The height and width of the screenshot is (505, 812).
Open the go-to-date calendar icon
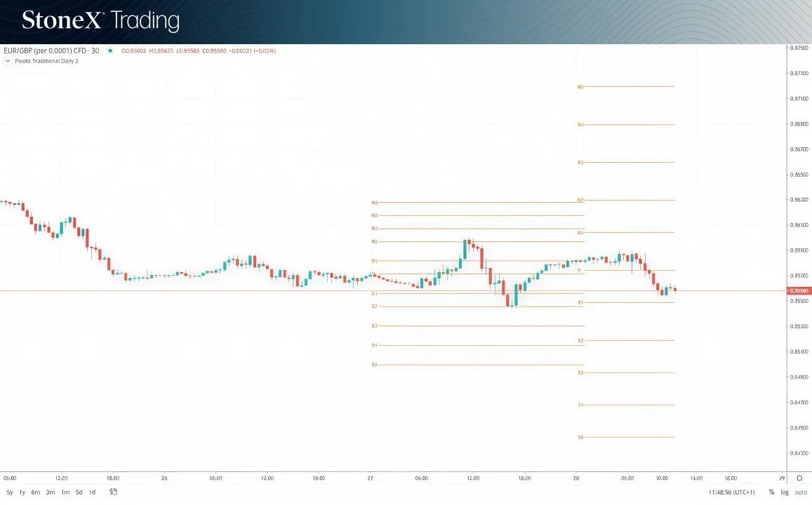(x=113, y=492)
